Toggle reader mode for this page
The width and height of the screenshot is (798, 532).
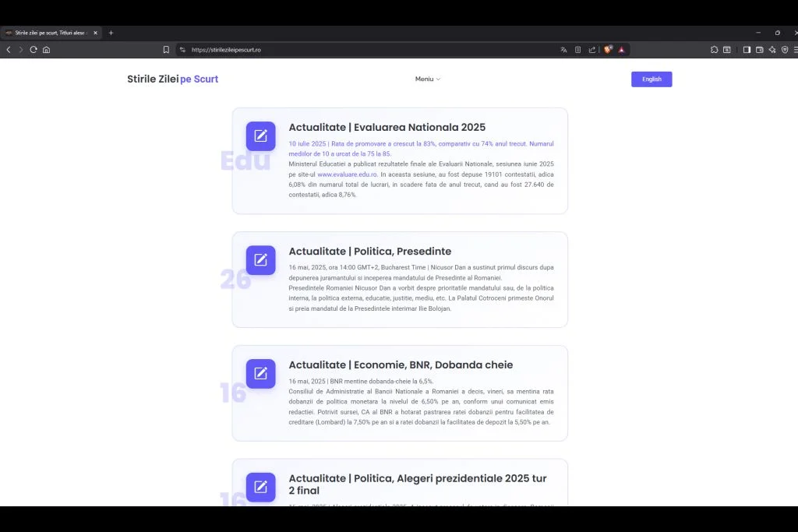click(x=577, y=50)
